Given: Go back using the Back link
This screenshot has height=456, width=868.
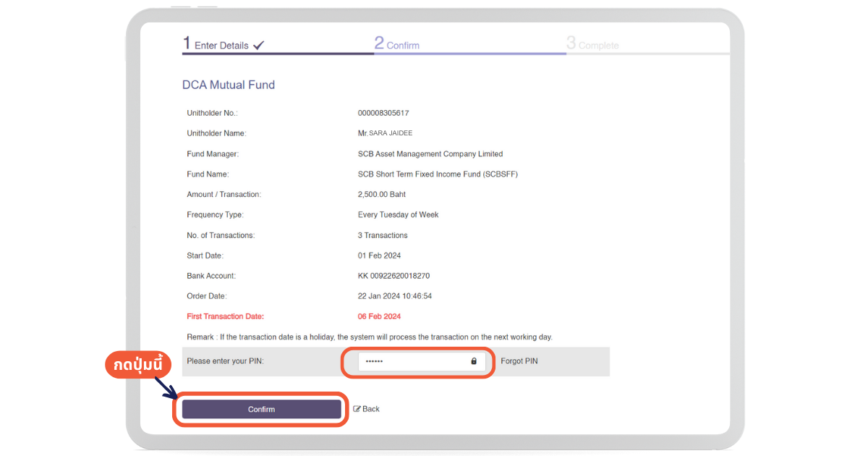Looking at the screenshot, I should click(370, 409).
